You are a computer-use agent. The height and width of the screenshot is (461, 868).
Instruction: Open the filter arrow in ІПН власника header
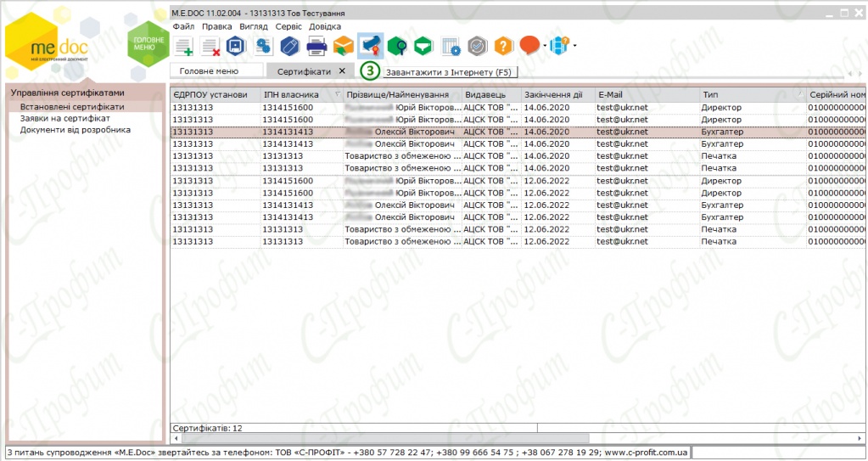tap(338, 95)
